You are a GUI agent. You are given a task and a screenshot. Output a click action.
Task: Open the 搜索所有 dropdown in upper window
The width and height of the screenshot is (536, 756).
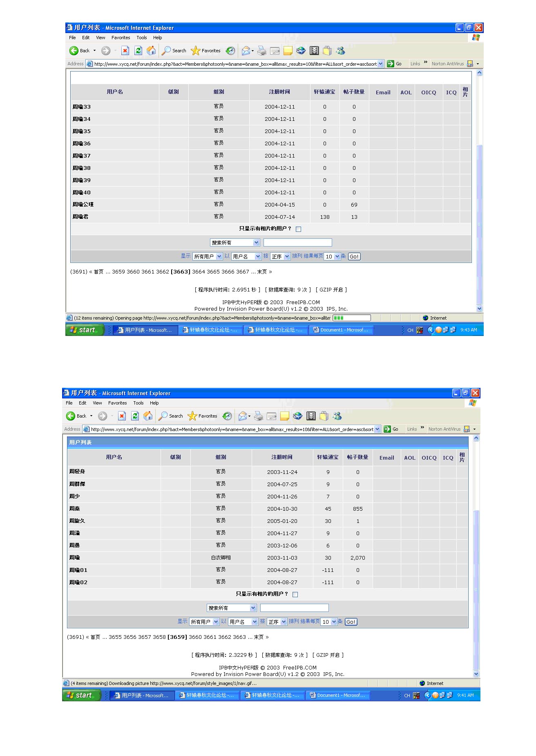[235, 242]
